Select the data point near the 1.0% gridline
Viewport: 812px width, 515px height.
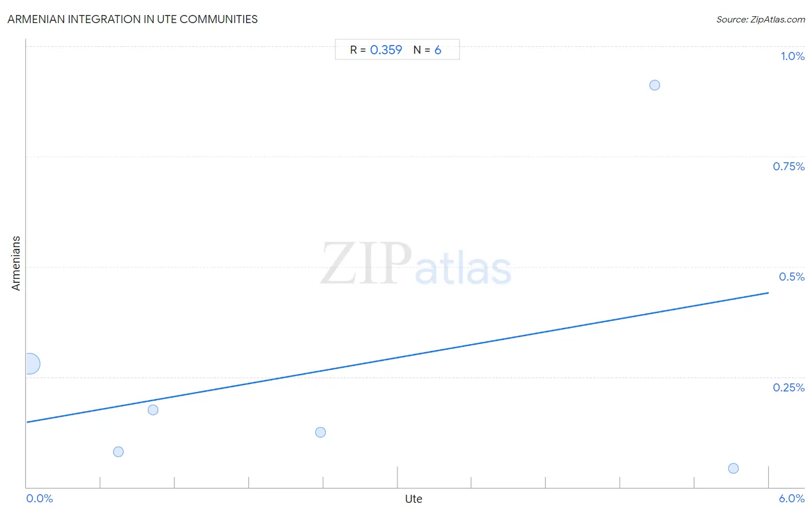(x=654, y=85)
